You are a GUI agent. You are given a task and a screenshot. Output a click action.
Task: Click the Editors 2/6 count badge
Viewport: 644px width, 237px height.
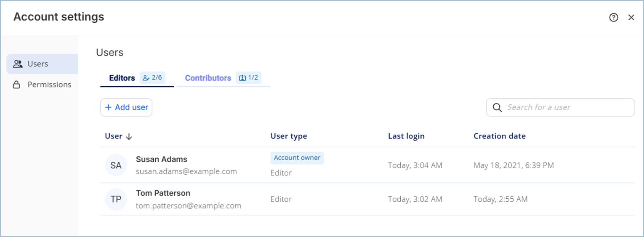(152, 78)
